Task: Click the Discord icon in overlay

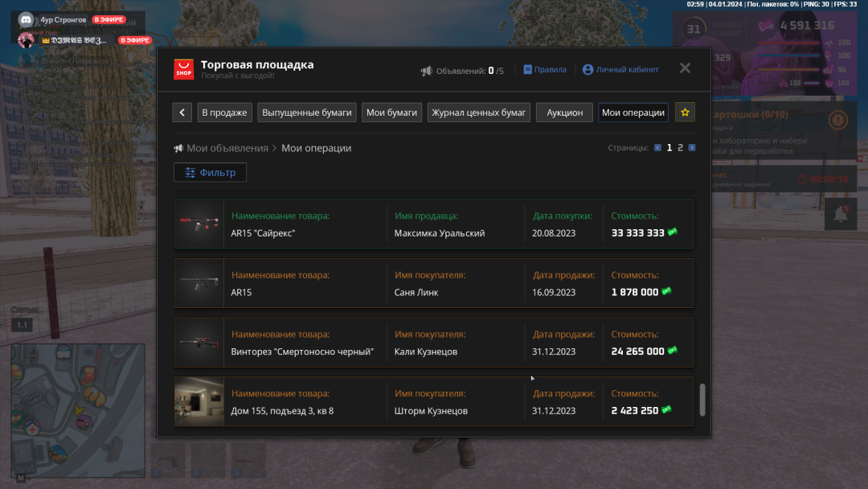Action: 26,19
